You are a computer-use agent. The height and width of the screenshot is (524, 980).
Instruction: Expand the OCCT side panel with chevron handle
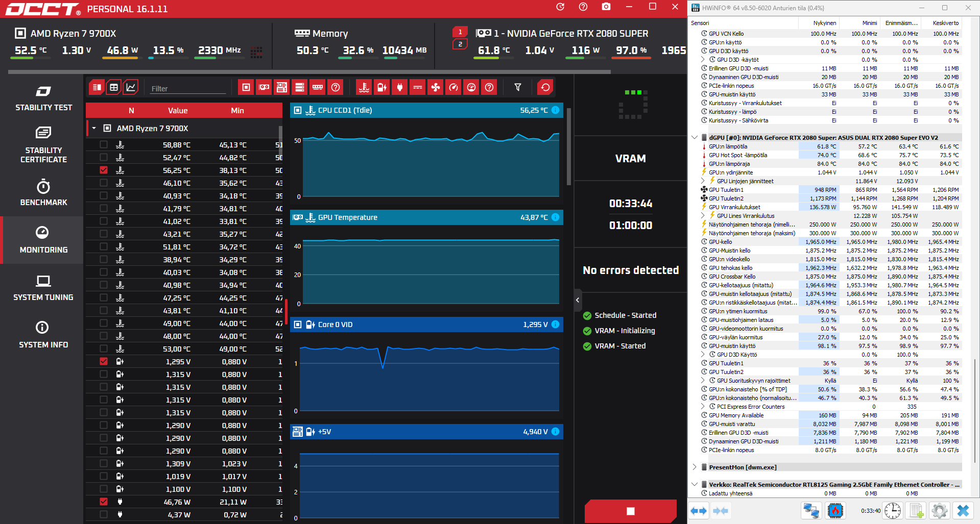coord(578,300)
